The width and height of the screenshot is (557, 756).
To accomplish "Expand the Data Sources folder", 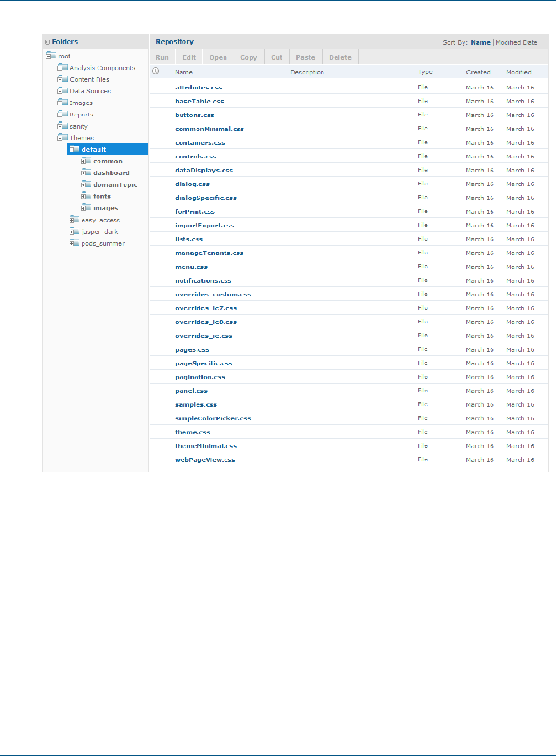I will pos(60,90).
